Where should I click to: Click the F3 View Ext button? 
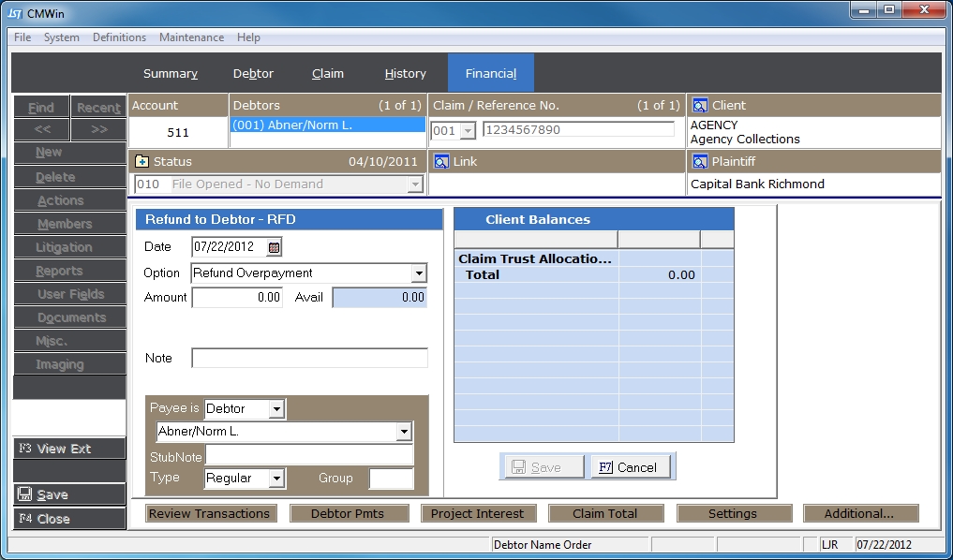[x=69, y=449]
